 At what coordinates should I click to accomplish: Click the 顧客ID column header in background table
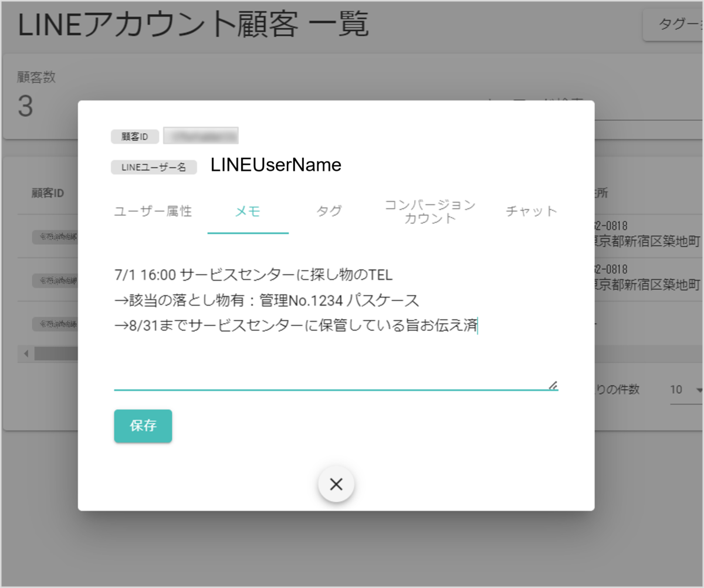tap(48, 193)
